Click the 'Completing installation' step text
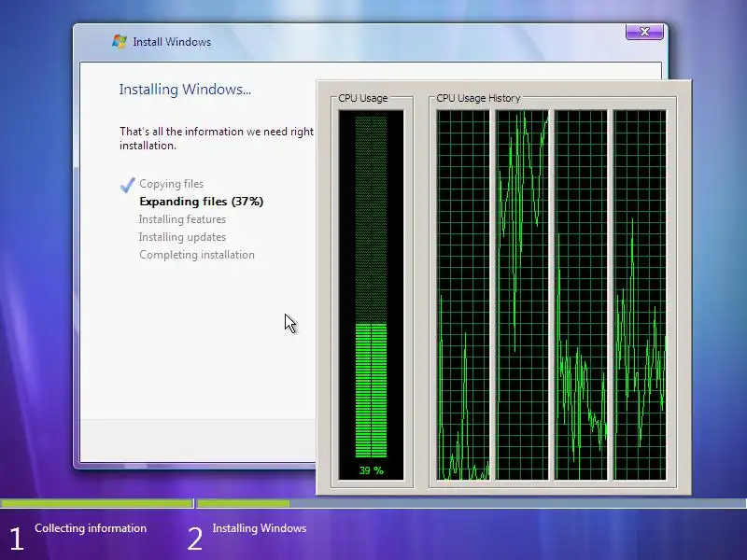747x560 pixels. [197, 255]
